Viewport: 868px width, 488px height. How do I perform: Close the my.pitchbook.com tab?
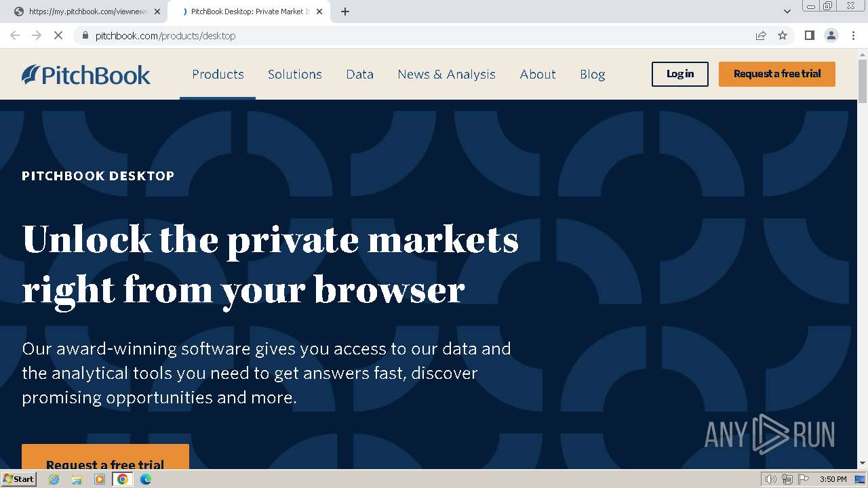[157, 12]
